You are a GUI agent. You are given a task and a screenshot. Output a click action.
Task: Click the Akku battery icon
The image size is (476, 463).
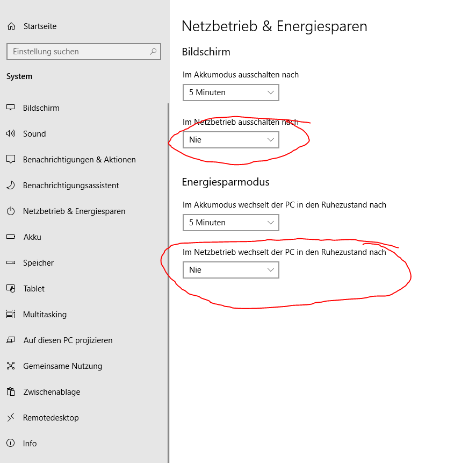pos(11,237)
